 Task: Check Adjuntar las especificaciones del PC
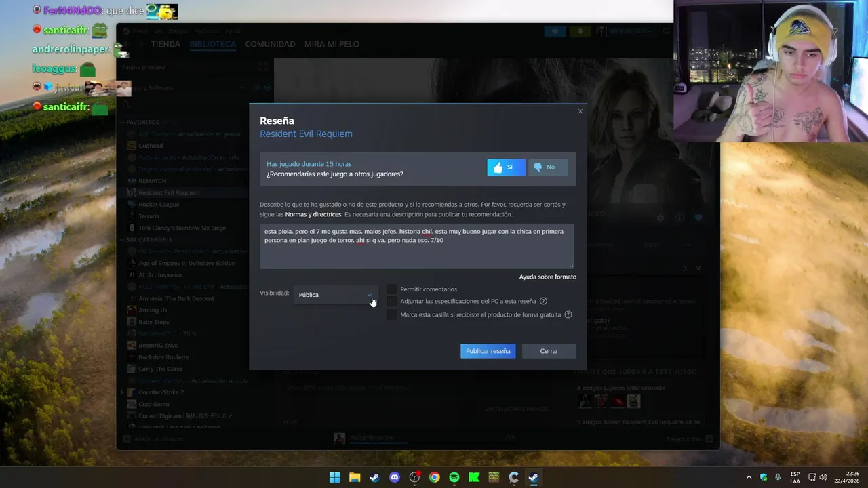(392, 301)
